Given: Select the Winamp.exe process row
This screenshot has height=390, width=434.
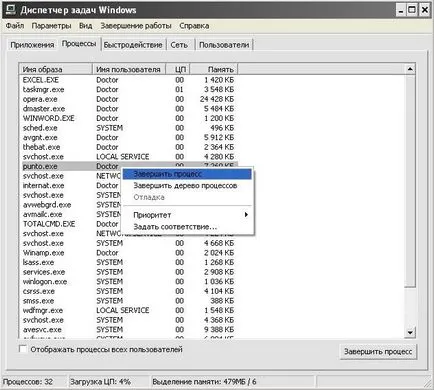Looking at the screenshot, I should (x=128, y=253).
